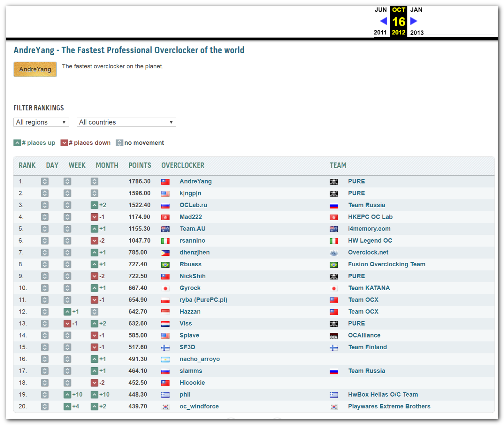
Task: Click the month up arrow for oc_windforce
Action: click(x=94, y=407)
